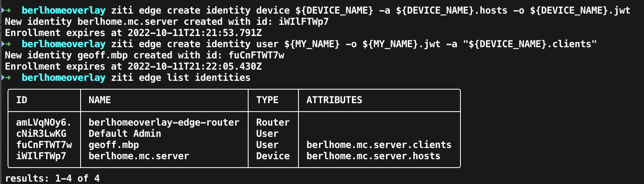Click the enrollment expiry timestamp ending 53.791Z
The height and width of the screenshot is (184, 644).
point(195,33)
